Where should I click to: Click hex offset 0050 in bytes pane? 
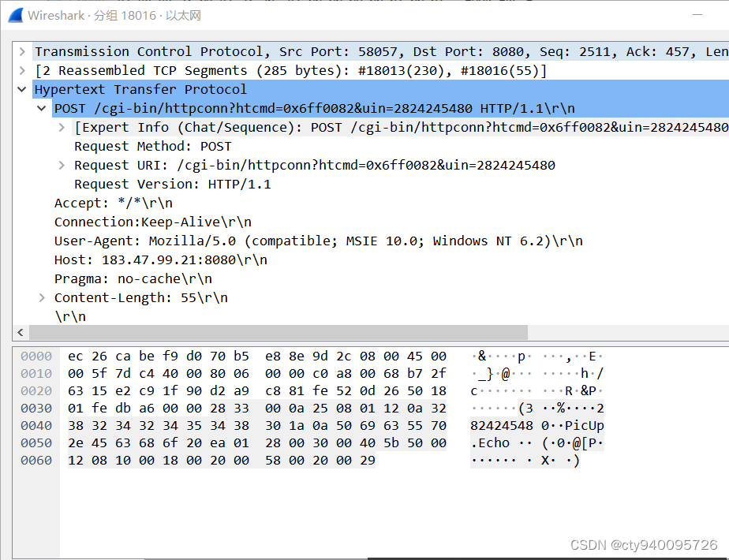point(36,443)
